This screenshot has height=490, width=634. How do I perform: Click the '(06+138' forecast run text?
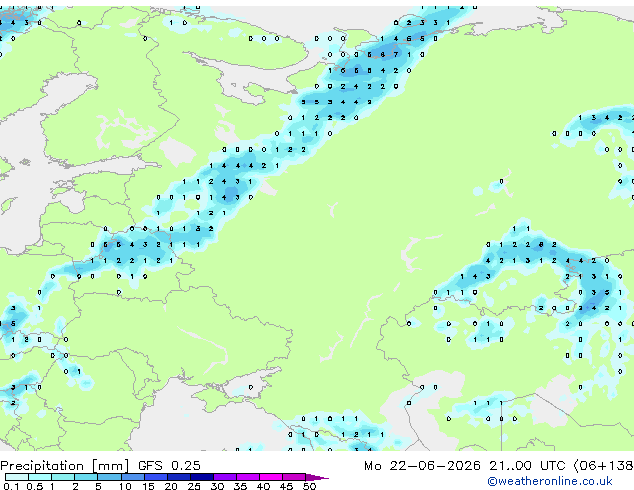pos(604,466)
